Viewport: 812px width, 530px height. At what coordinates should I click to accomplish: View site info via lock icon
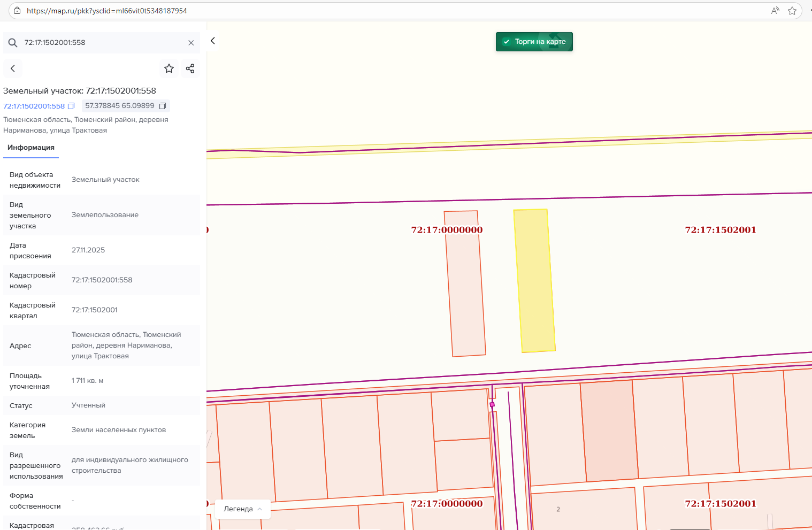pos(17,11)
